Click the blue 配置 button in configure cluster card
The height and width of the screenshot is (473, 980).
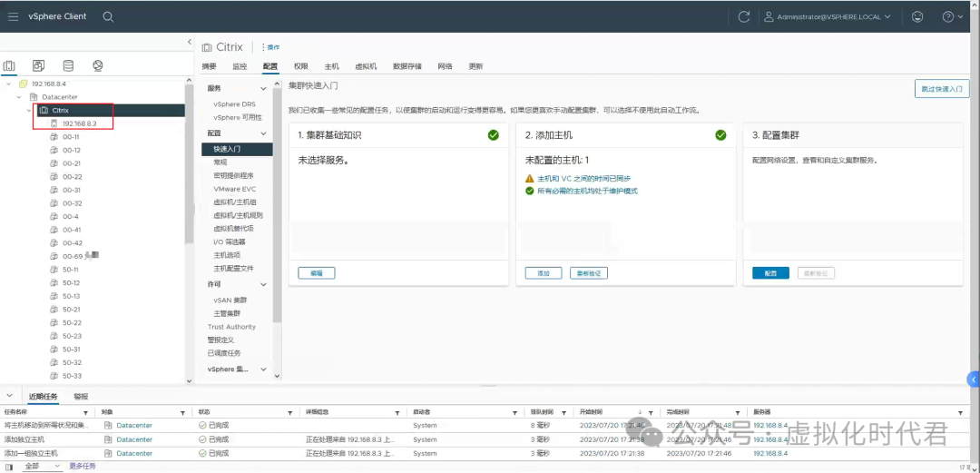tap(770, 272)
